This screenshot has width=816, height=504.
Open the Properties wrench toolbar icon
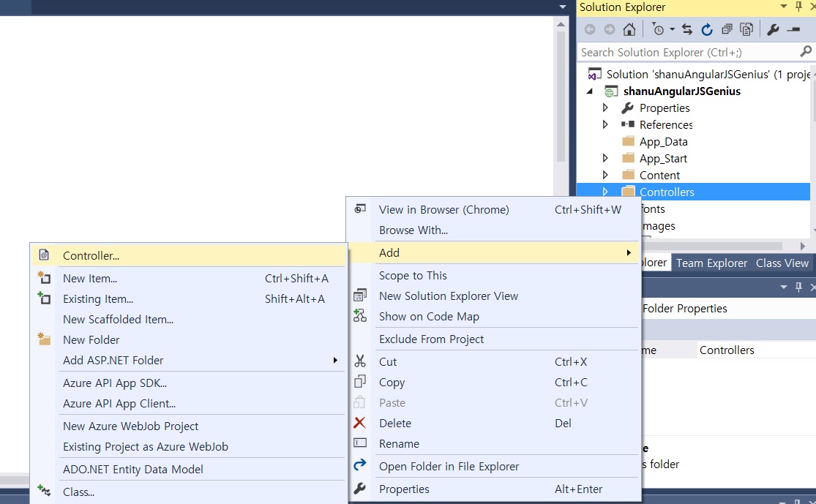(773, 30)
